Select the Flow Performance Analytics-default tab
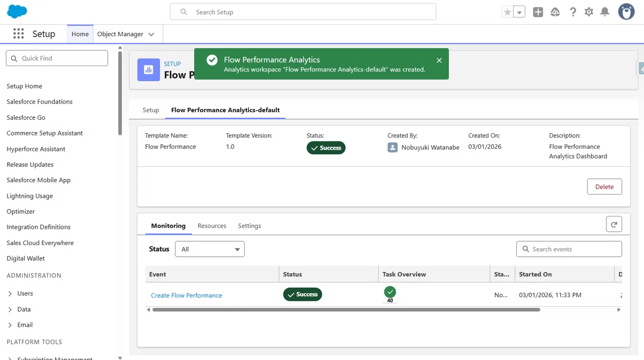This screenshot has width=644, height=360. pos(225,110)
